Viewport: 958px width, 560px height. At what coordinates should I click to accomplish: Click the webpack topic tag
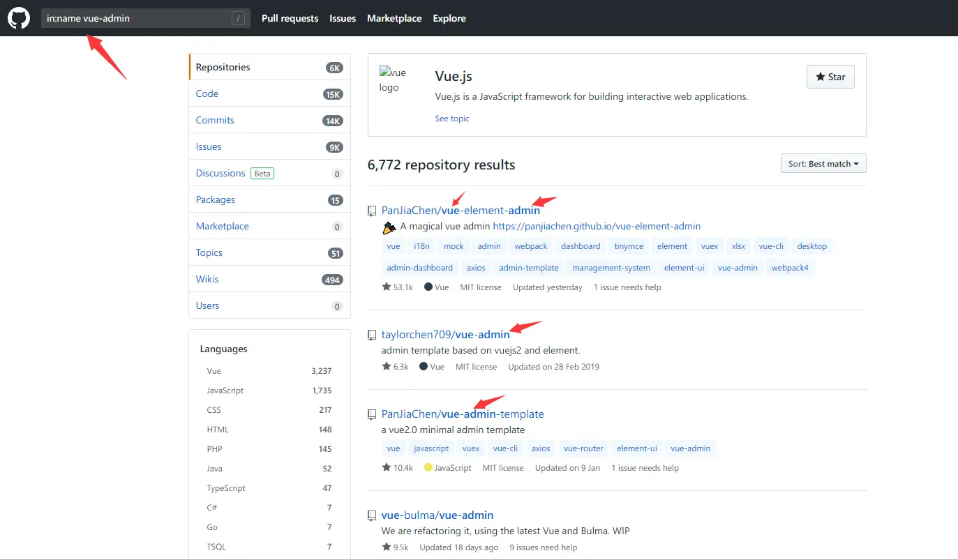pyautogui.click(x=531, y=246)
